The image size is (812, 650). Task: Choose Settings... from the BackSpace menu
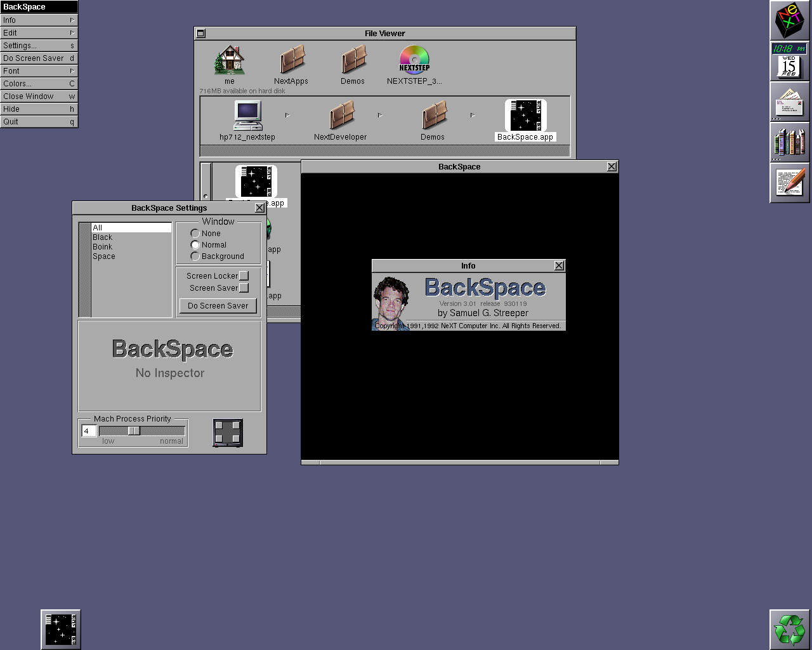click(x=39, y=46)
